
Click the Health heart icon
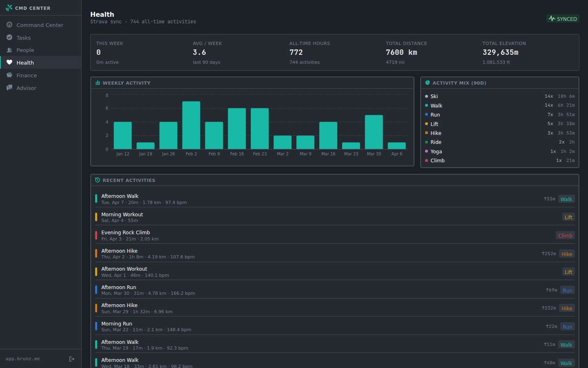[9, 62]
